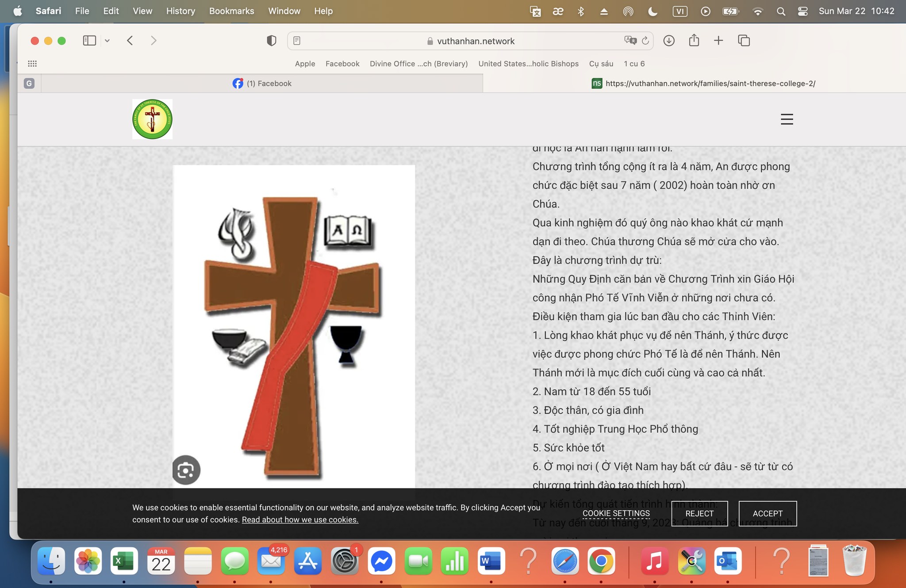The image size is (906, 588).
Task: Open the Apple menu
Action: [18, 11]
